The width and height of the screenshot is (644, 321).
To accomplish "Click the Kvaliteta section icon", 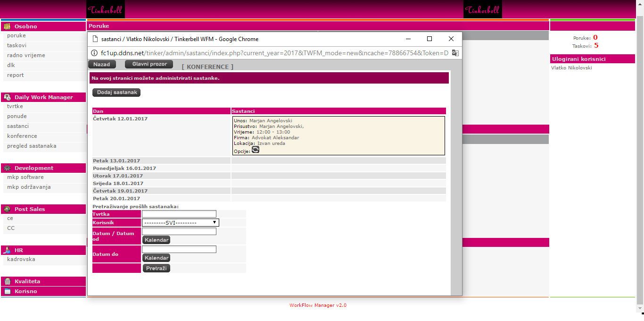I will pyautogui.click(x=7, y=281).
